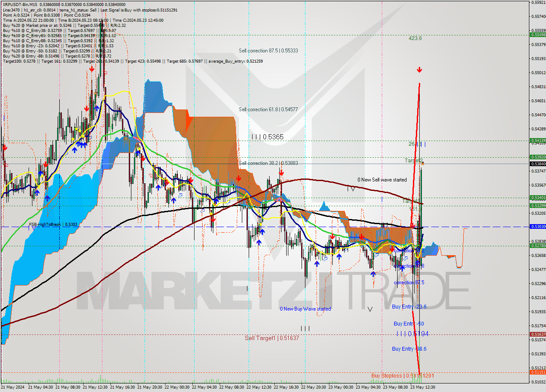Select the 'Buy Stoploss | 0.51151291' label

403,376
